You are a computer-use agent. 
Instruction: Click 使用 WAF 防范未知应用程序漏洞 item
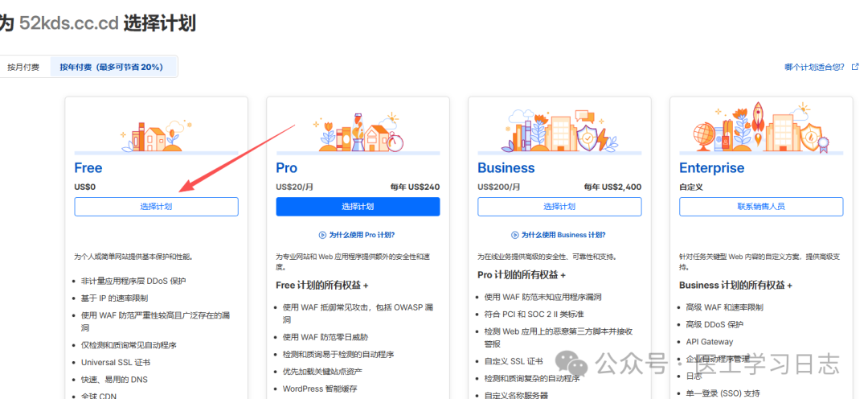pos(543,297)
